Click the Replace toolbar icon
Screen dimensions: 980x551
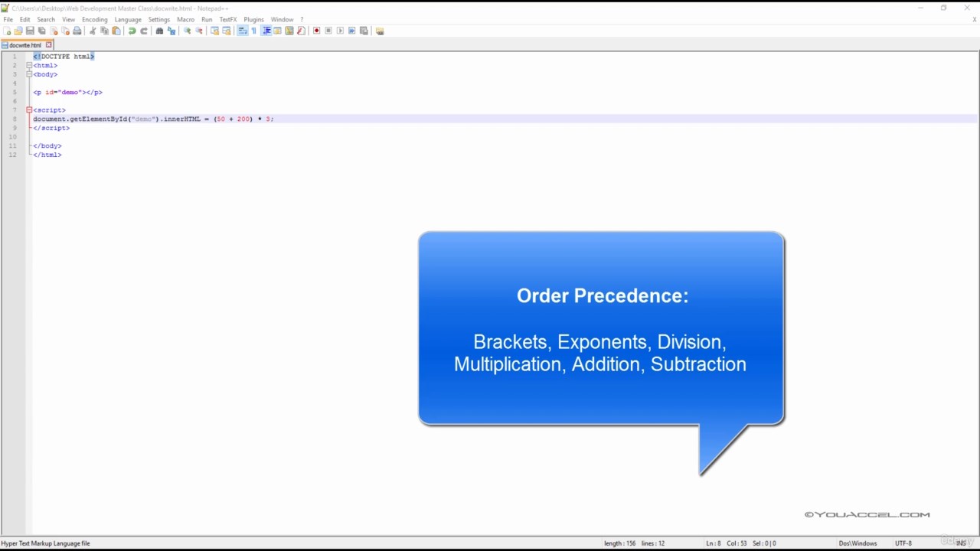[171, 31]
